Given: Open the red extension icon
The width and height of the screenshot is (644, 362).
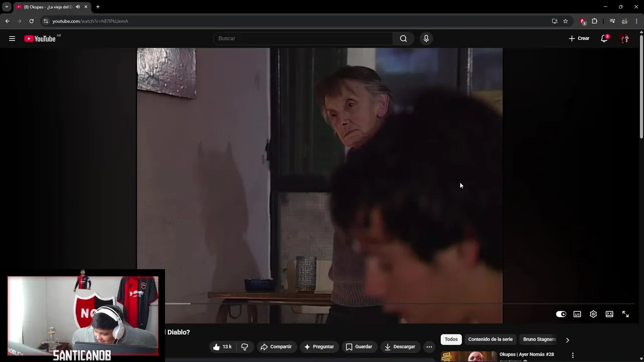Looking at the screenshot, I should point(583,21).
